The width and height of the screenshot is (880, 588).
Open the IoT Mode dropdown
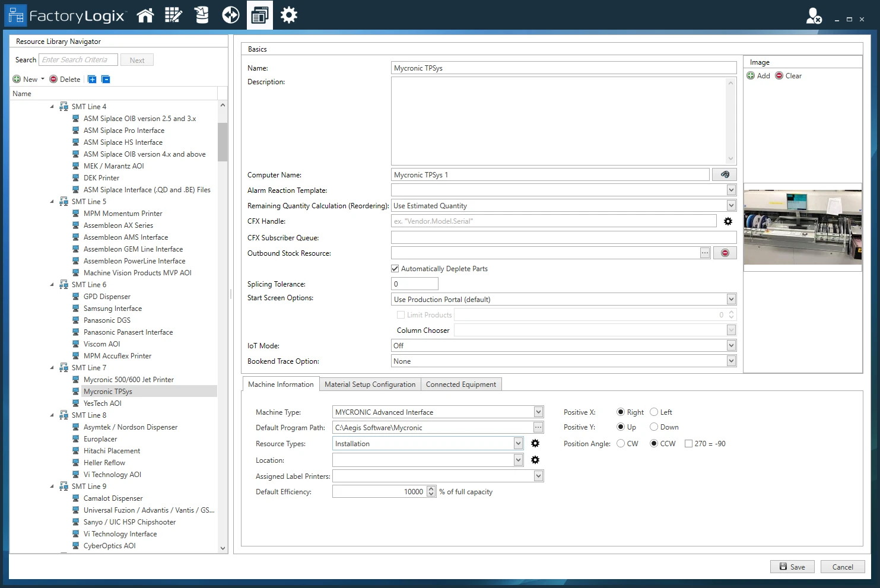click(x=731, y=345)
